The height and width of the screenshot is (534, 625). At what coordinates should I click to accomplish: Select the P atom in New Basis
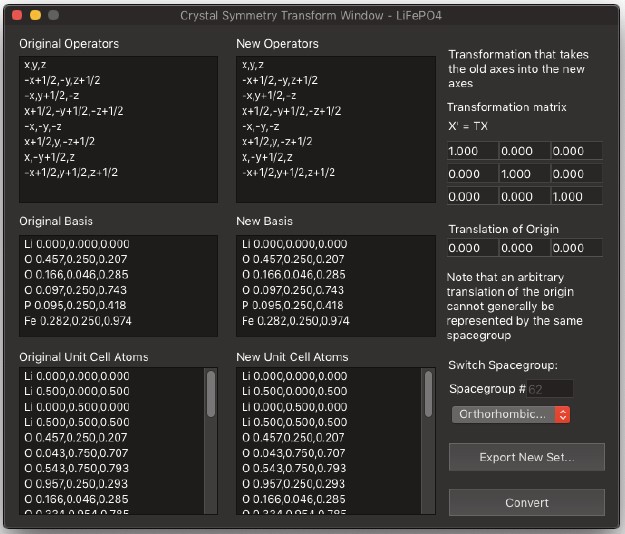(x=295, y=305)
